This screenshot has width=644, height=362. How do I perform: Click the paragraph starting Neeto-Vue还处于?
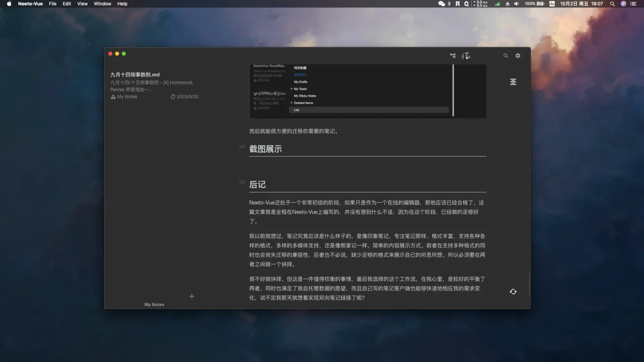368,212
